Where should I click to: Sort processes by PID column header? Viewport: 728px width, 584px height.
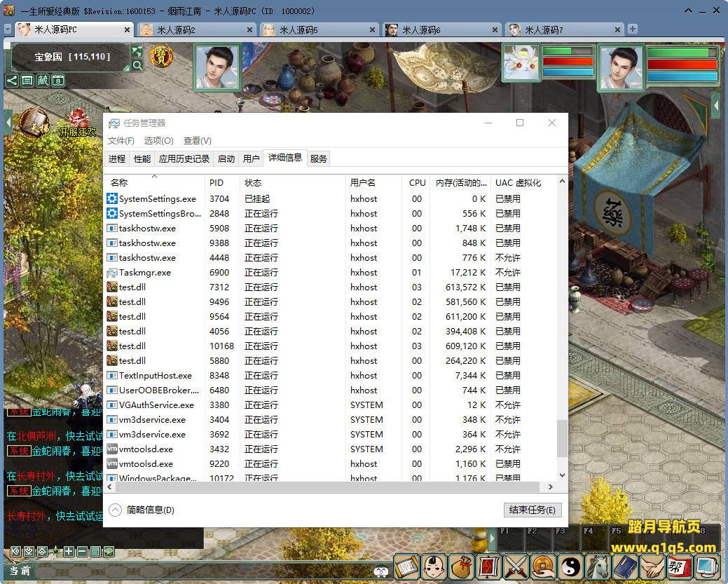216,182
